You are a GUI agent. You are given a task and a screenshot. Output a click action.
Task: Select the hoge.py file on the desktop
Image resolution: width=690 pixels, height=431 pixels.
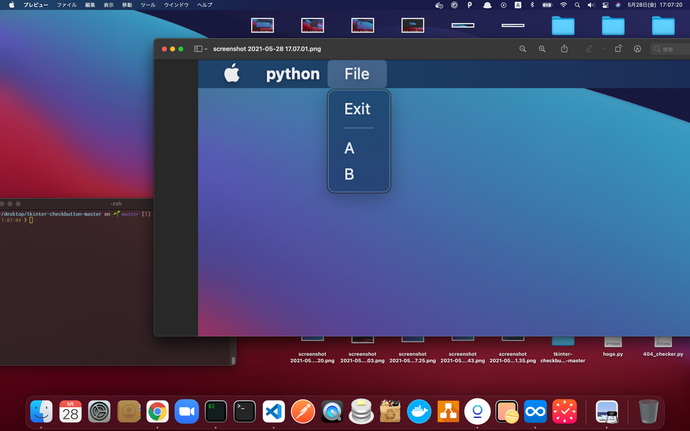coord(613,345)
